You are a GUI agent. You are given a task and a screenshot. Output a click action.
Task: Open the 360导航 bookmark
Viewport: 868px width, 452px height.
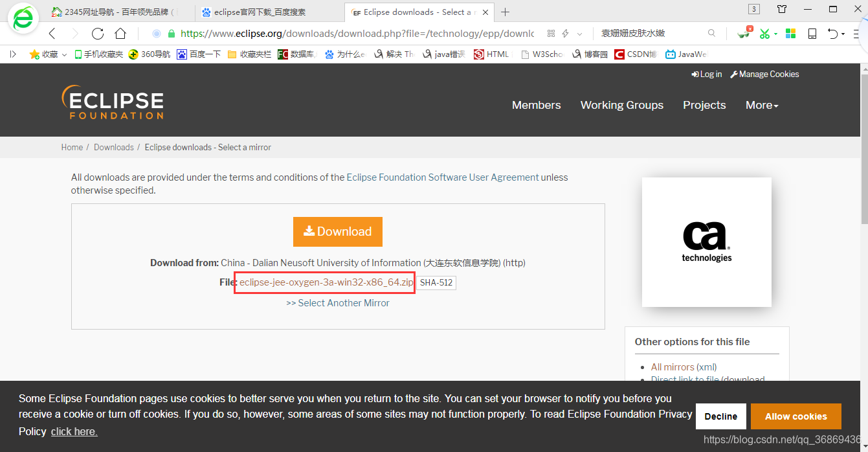click(x=150, y=54)
